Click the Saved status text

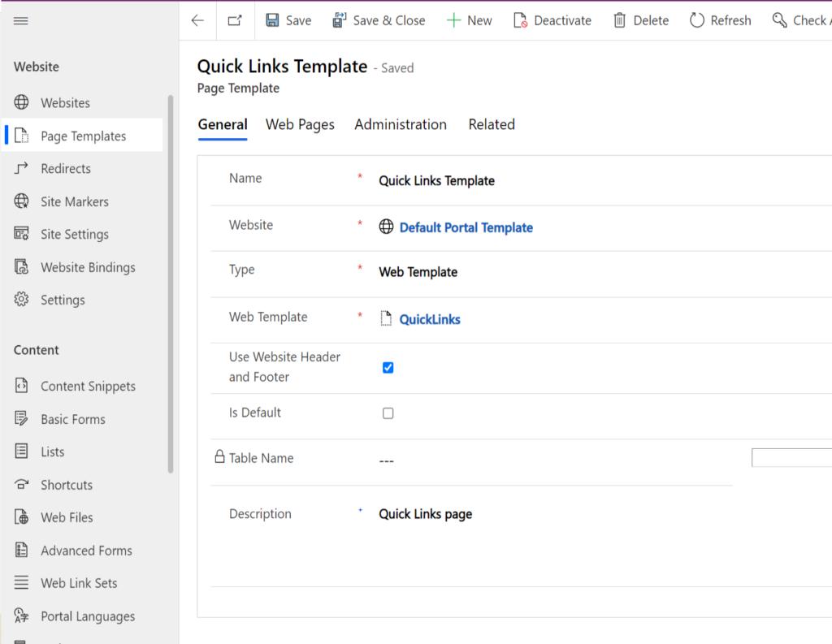[x=397, y=68]
